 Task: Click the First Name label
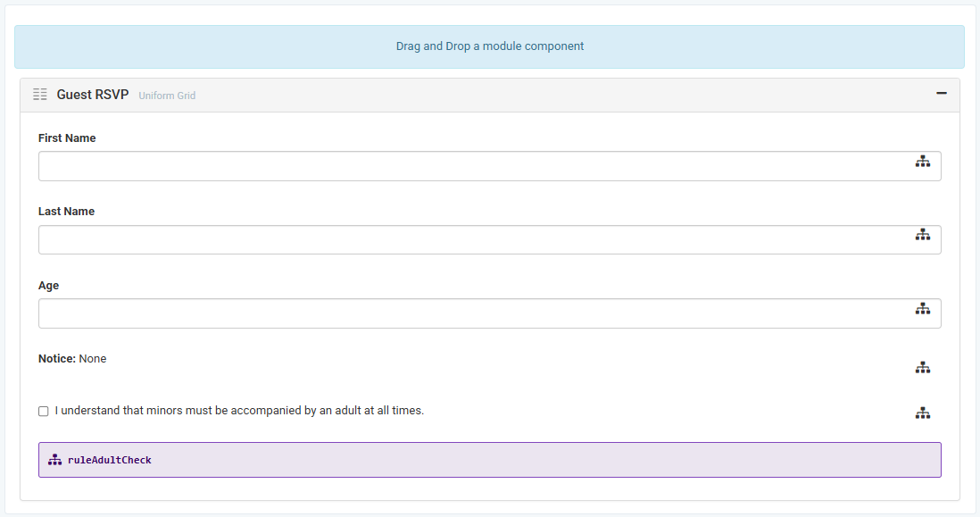click(67, 138)
